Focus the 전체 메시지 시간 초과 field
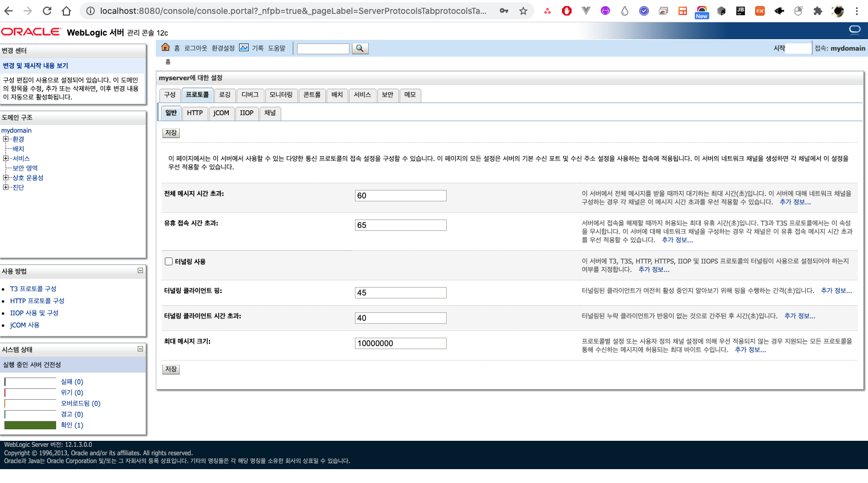Viewport: 868px width, 483px height. [x=401, y=195]
